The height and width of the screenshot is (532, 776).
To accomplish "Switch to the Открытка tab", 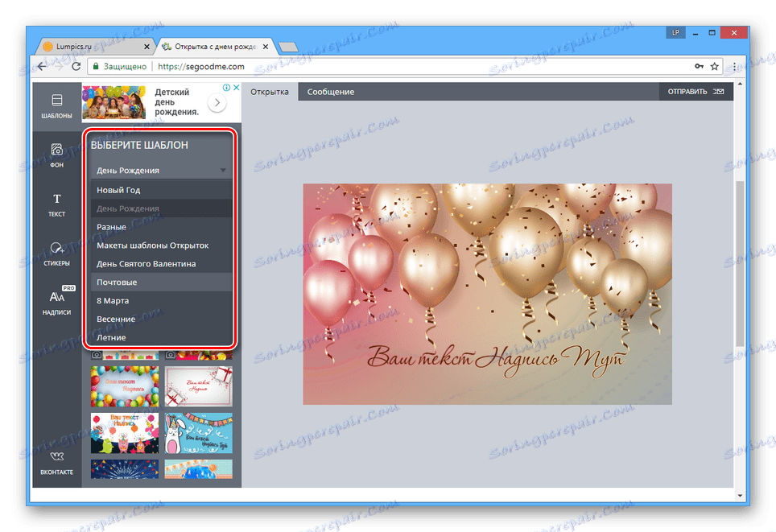I will (269, 92).
